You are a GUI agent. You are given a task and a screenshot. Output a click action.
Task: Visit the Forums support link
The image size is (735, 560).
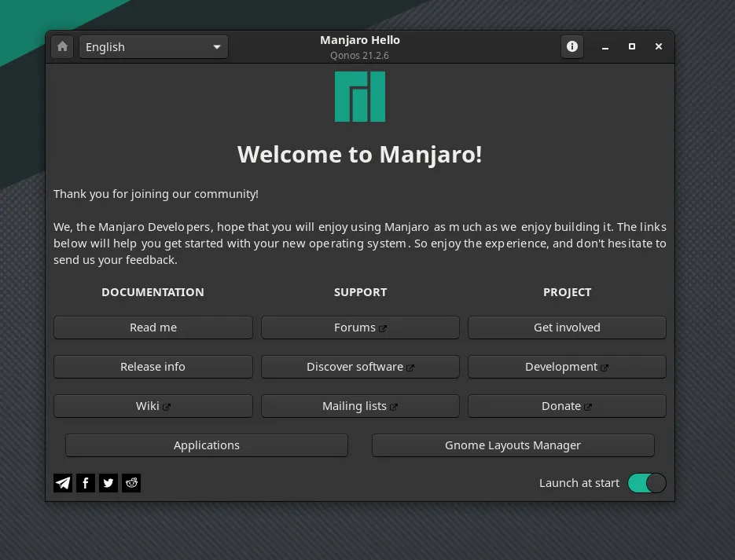pos(360,328)
